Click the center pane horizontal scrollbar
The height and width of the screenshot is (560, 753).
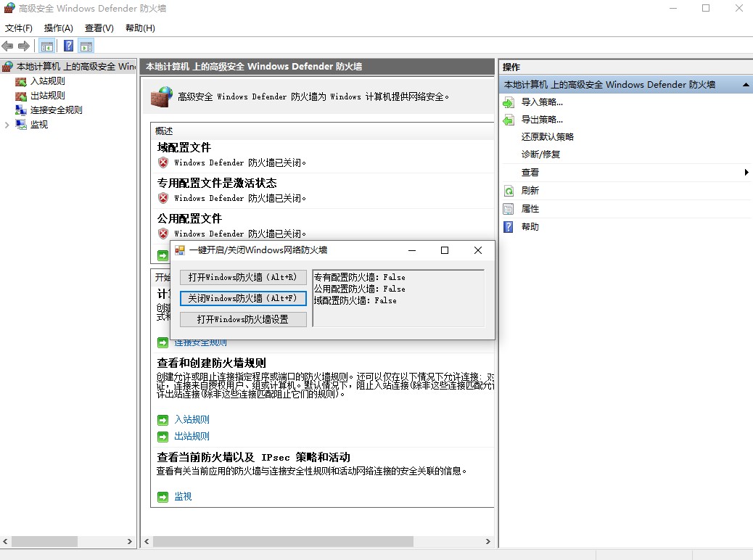(x=283, y=541)
